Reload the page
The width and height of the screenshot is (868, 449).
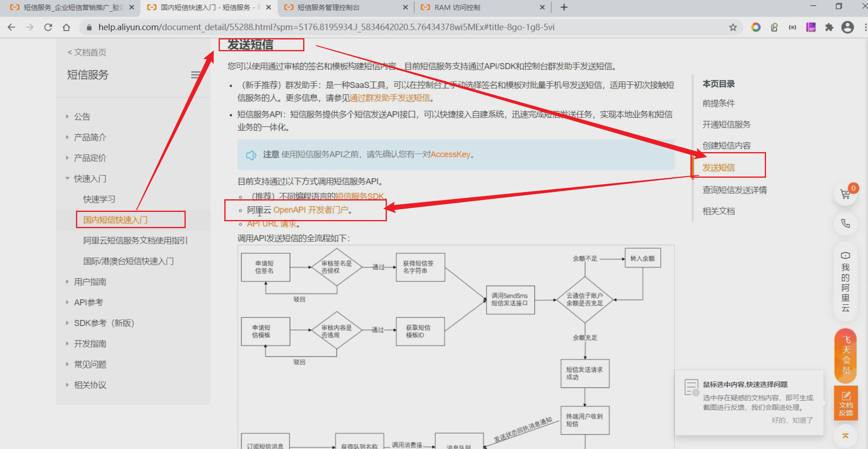(x=48, y=27)
